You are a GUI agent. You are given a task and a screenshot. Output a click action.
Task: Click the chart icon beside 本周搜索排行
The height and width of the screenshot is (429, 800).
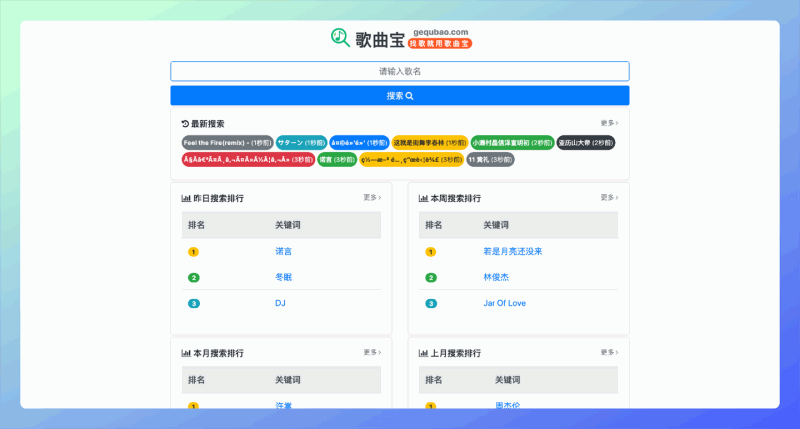423,198
